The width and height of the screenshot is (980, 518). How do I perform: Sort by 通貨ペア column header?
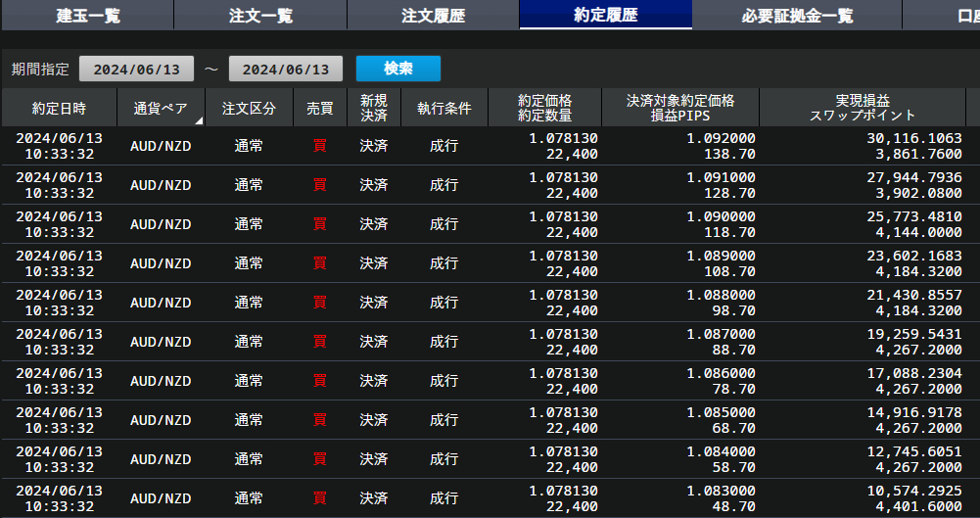[x=161, y=108]
